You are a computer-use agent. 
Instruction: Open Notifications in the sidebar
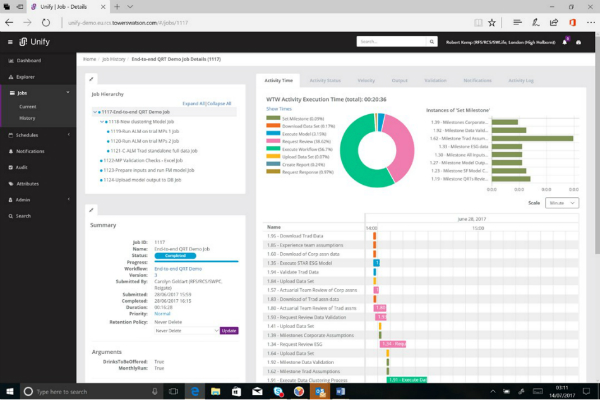(26, 151)
